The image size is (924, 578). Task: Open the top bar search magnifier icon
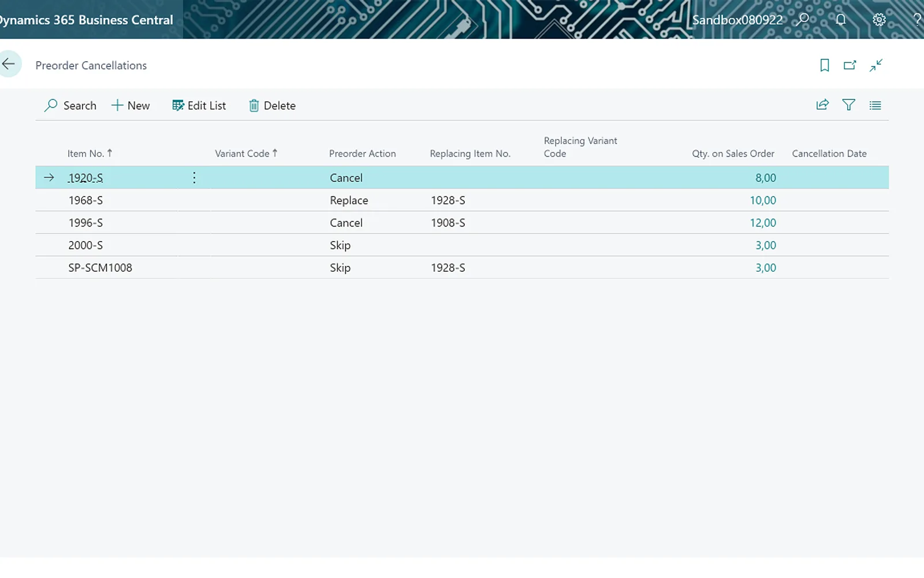[803, 20]
